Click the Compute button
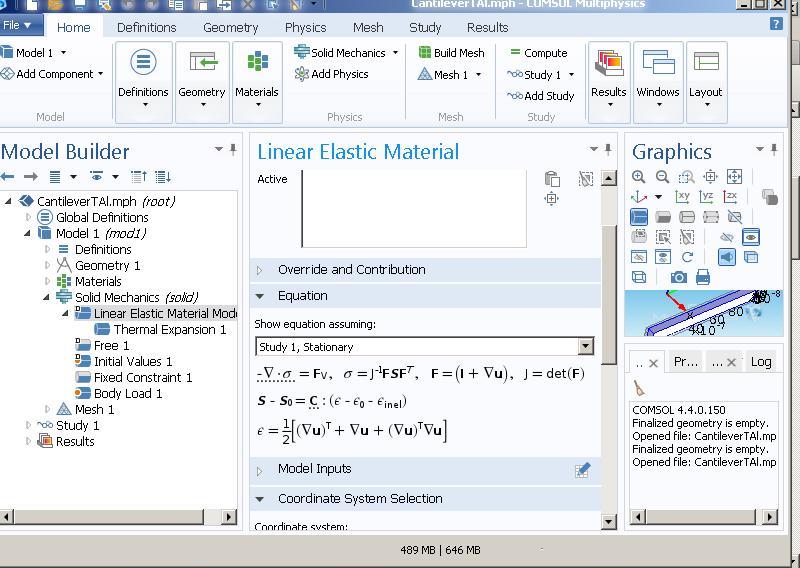This screenshot has width=800, height=568. tap(538, 53)
